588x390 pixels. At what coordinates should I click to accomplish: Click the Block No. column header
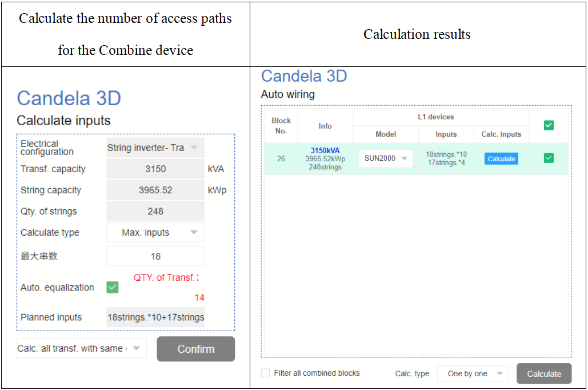tap(281, 126)
